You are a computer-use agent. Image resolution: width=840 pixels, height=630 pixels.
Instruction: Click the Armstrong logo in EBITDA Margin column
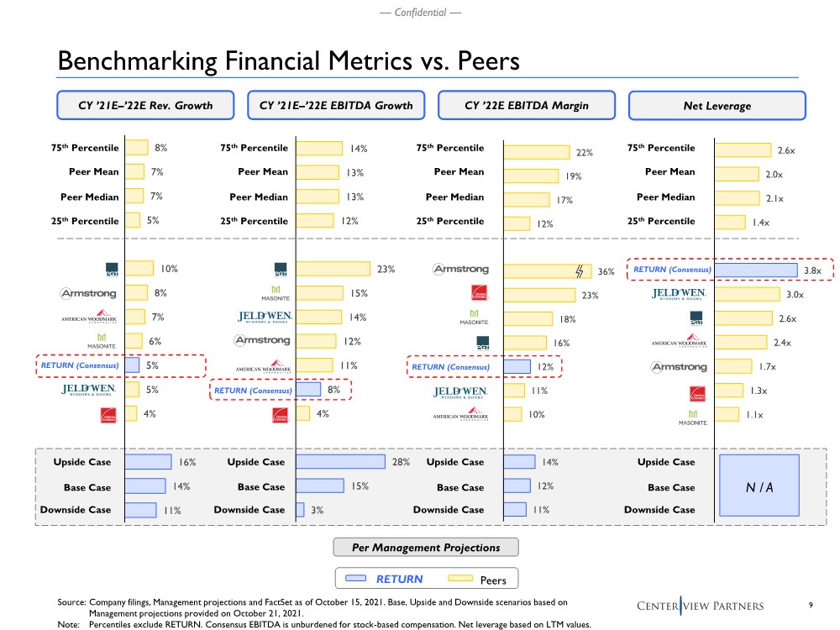[460, 270]
